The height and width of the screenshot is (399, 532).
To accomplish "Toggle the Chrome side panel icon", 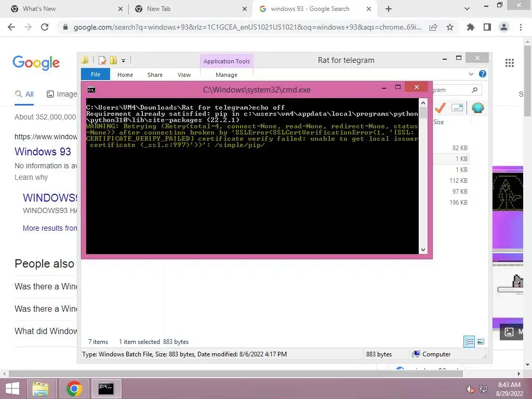I will pyautogui.click(x=487, y=27).
